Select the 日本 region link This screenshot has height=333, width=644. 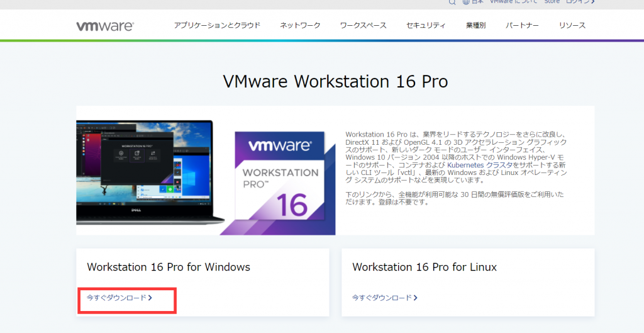[x=477, y=2]
